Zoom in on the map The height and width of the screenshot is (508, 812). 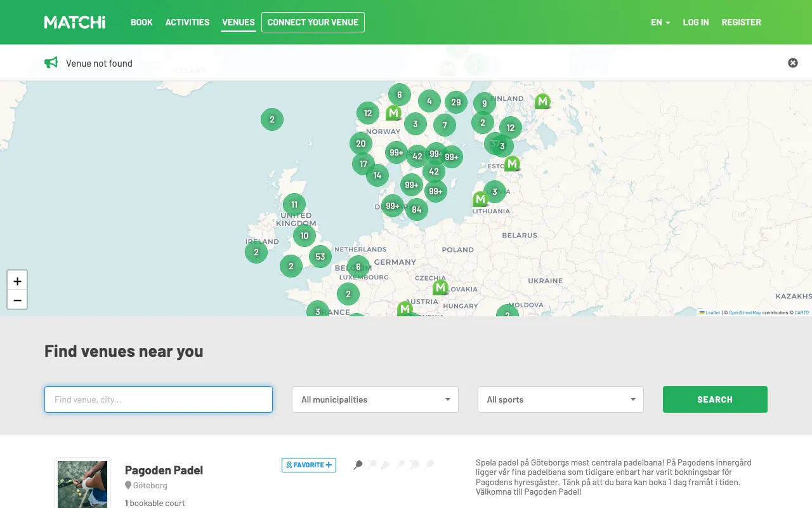point(17,281)
